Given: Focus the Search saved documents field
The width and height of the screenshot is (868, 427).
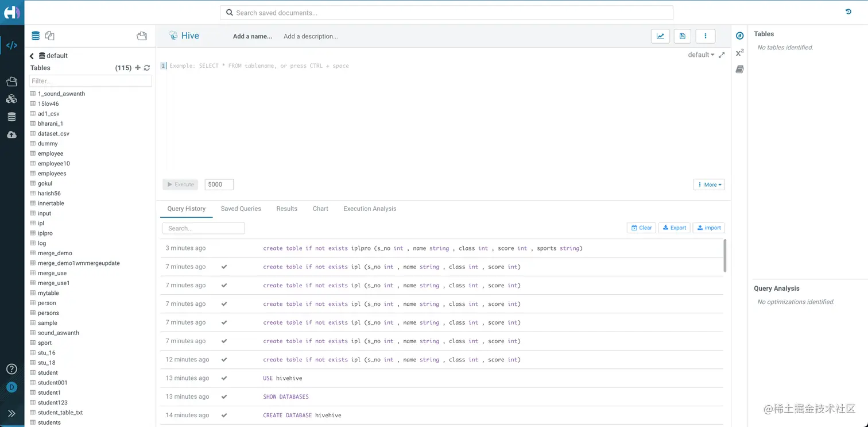Looking at the screenshot, I should pos(447,13).
